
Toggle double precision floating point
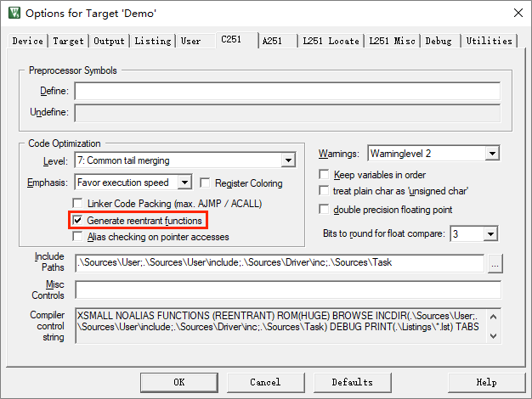click(x=324, y=210)
